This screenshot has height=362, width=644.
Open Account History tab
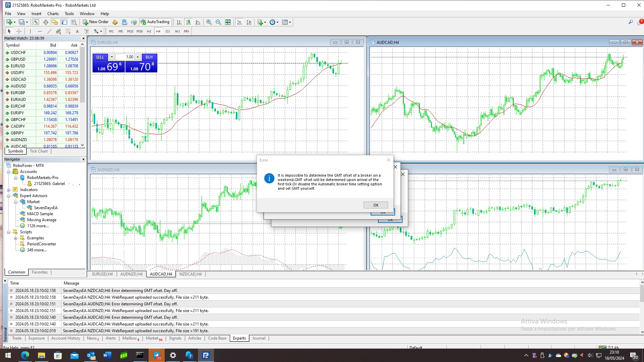[x=66, y=338]
